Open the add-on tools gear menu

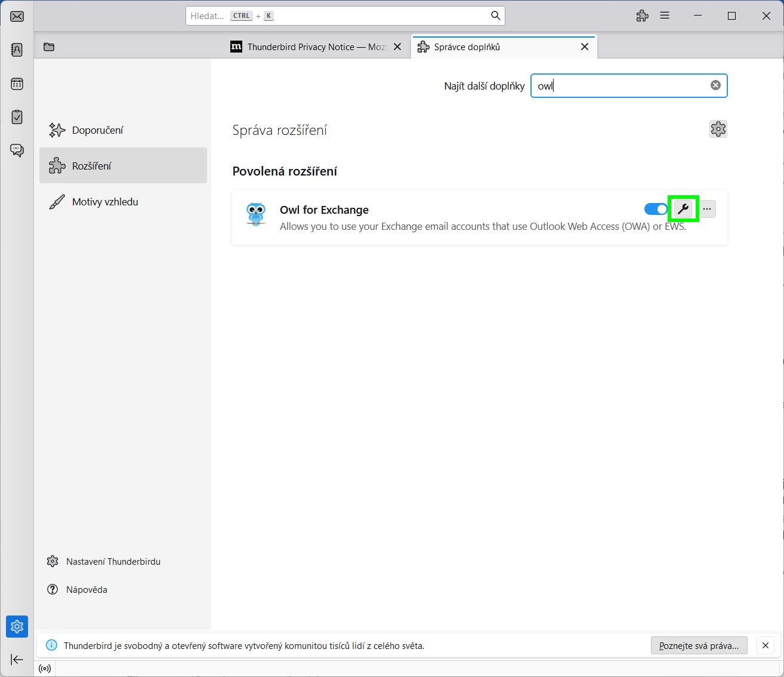(718, 129)
